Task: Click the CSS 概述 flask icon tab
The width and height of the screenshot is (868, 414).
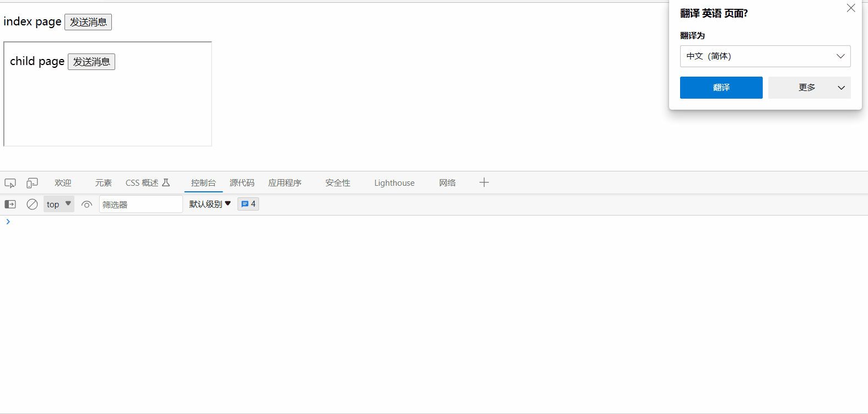Action: [147, 183]
